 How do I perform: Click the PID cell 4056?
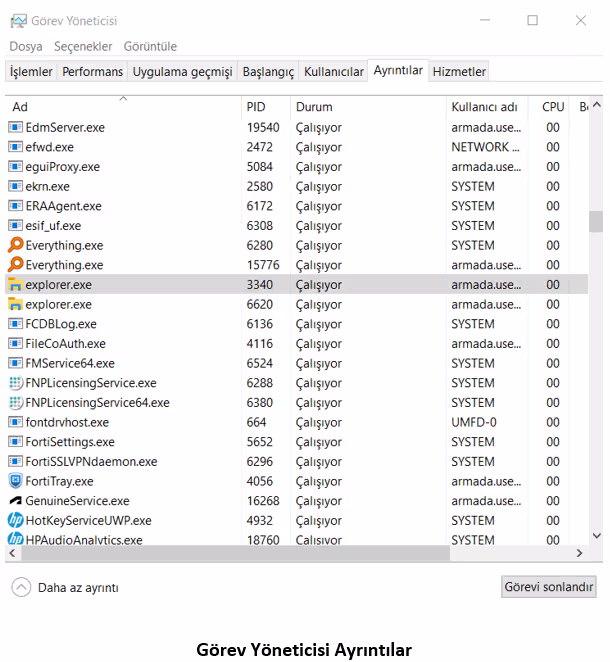point(260,481)
